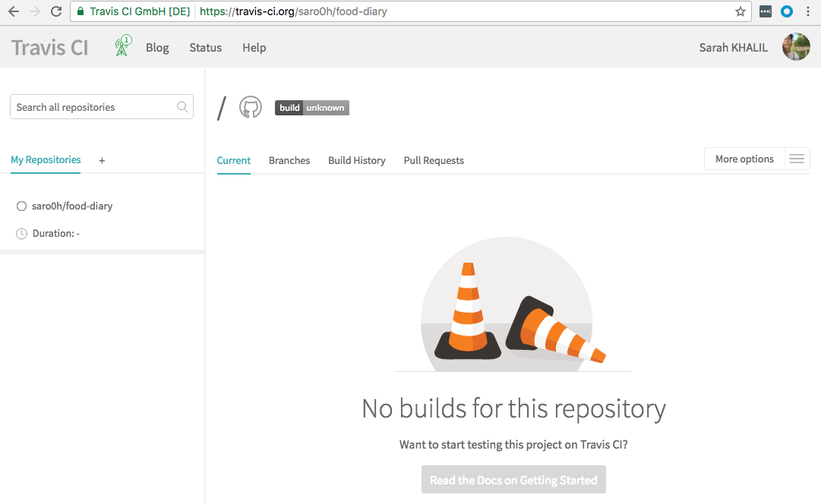The width and height of the screenshot is (821, 504).
Task: Open the broadcast tower notification icon
Action: (123, 46)
